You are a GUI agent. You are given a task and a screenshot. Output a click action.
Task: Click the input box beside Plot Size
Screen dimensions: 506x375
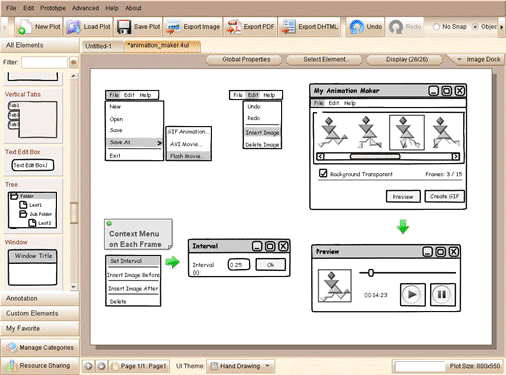419,366
